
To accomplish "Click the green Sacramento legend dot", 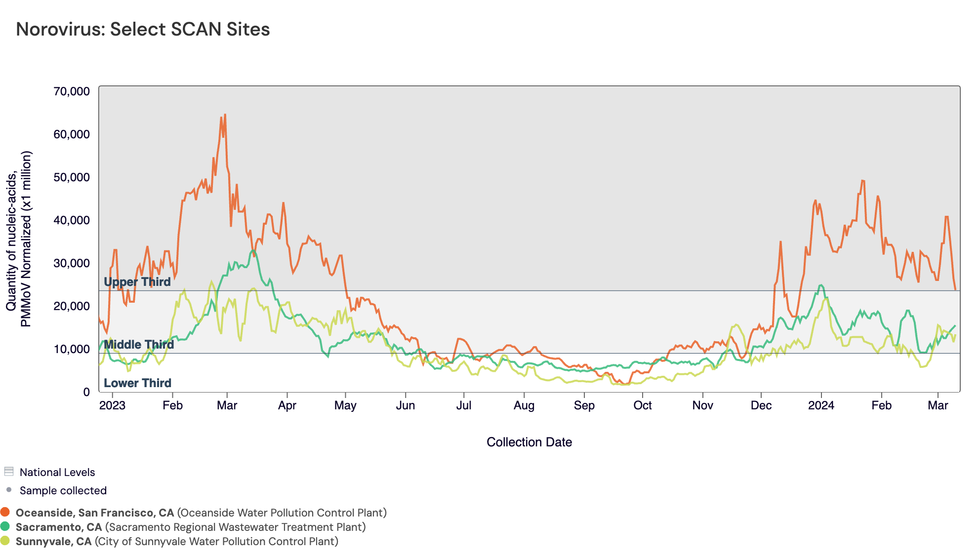I will [5, 526].
